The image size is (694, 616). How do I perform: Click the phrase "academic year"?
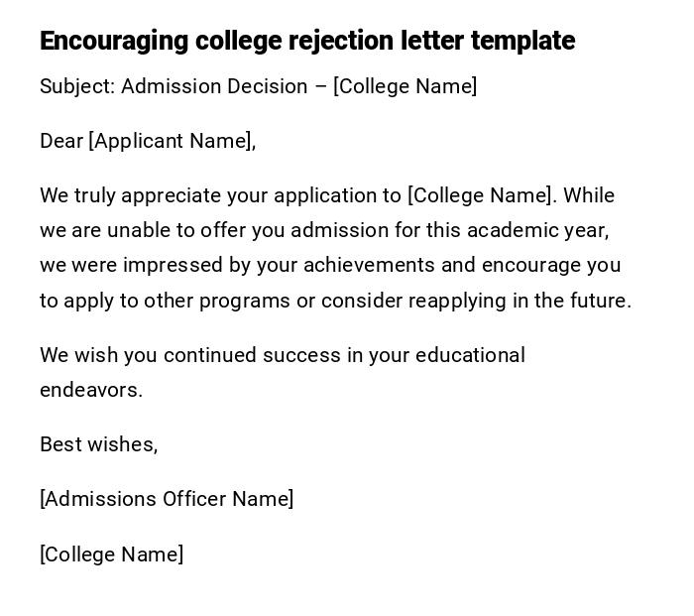tap(551, 230)
